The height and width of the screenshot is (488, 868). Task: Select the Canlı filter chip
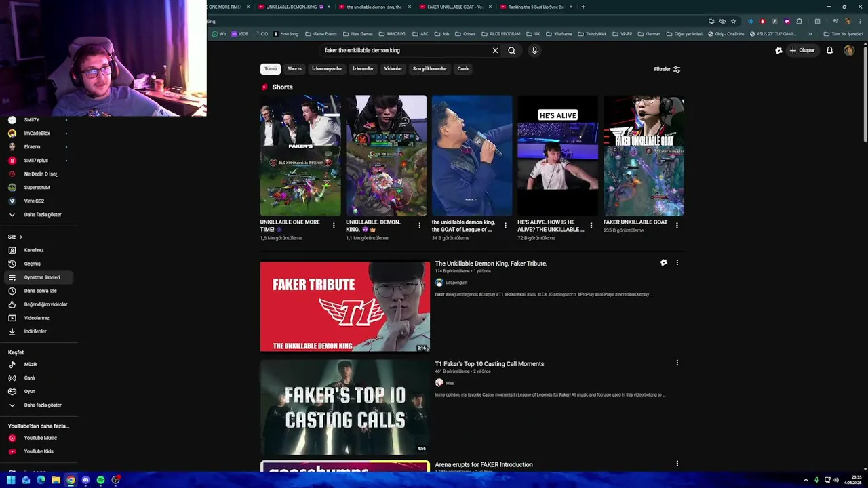point(462,68)
